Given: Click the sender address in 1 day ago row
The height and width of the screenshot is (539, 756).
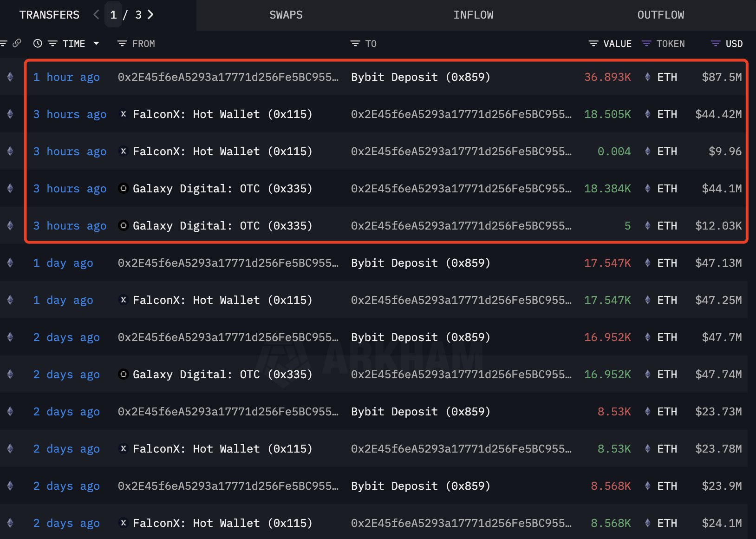Looking at the screenshot, I should pyautogui.click(x=228, y=263).
